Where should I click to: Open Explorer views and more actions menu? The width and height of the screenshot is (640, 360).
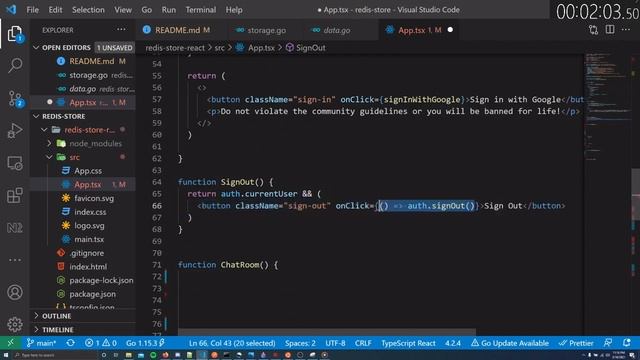[121, 29]
